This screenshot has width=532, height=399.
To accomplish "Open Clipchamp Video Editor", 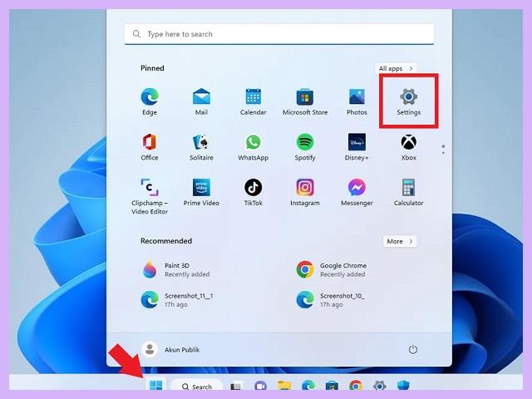I will pos(150,196).
